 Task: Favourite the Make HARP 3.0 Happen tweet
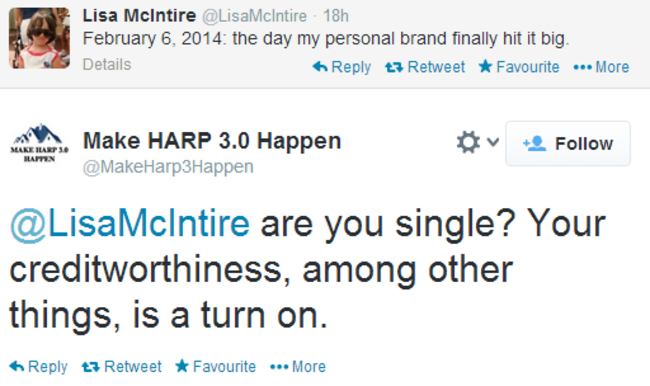(x=215, y=367)
